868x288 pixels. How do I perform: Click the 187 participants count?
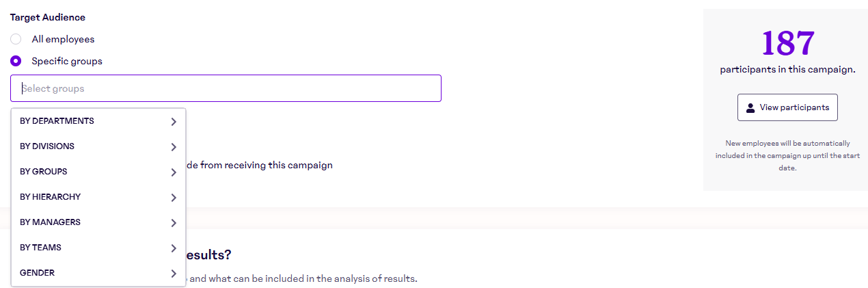(787, 43)
